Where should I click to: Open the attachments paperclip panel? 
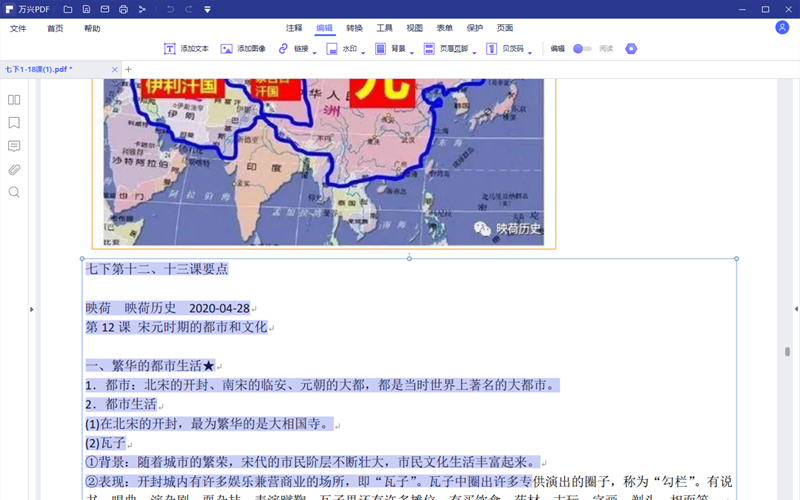tap(14, 169)
